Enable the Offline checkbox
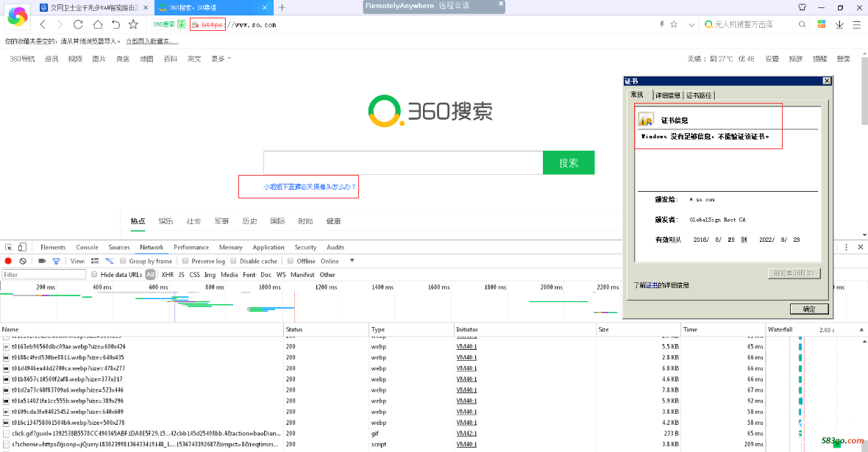This screenshot has height=452, width=868. pos(290,261)
